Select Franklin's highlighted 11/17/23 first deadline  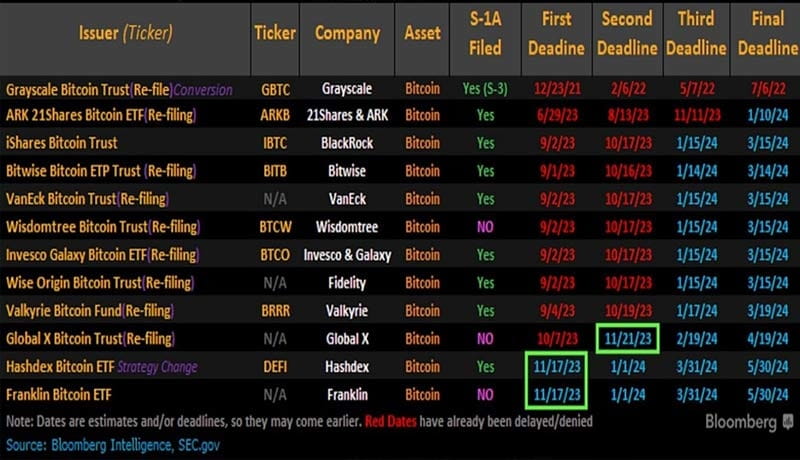[556, 394]
